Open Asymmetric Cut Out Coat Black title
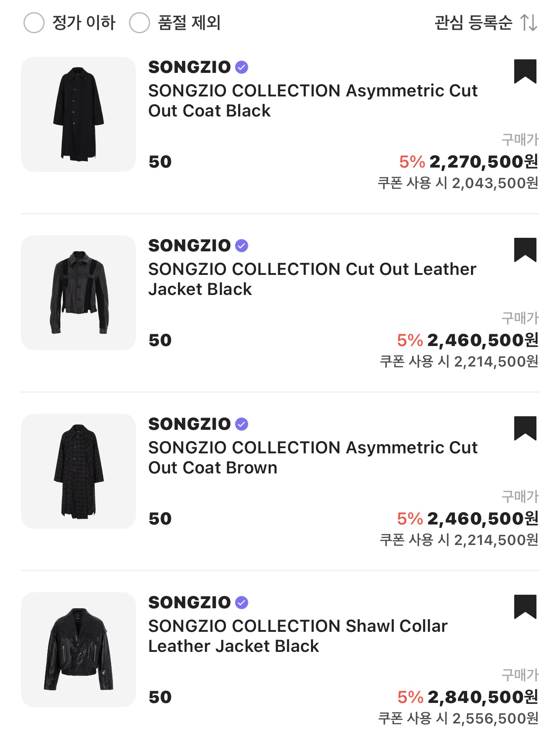Image resolution: width=560 pixels, height=747 pixels. tap(312, 100)
